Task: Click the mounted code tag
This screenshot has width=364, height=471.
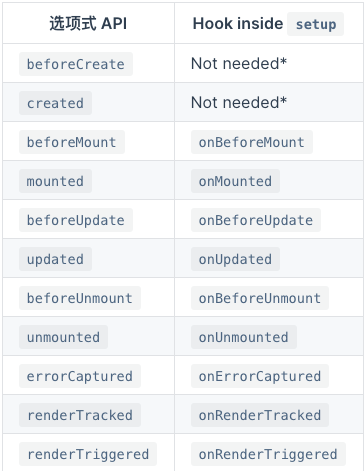Action: pyautogui.click(x=55, y=181)
